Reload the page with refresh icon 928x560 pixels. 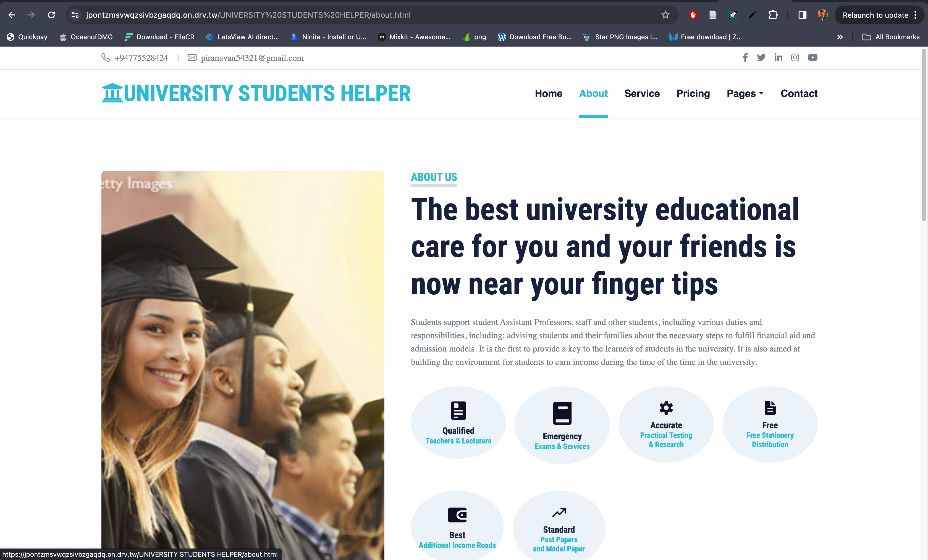52,15
